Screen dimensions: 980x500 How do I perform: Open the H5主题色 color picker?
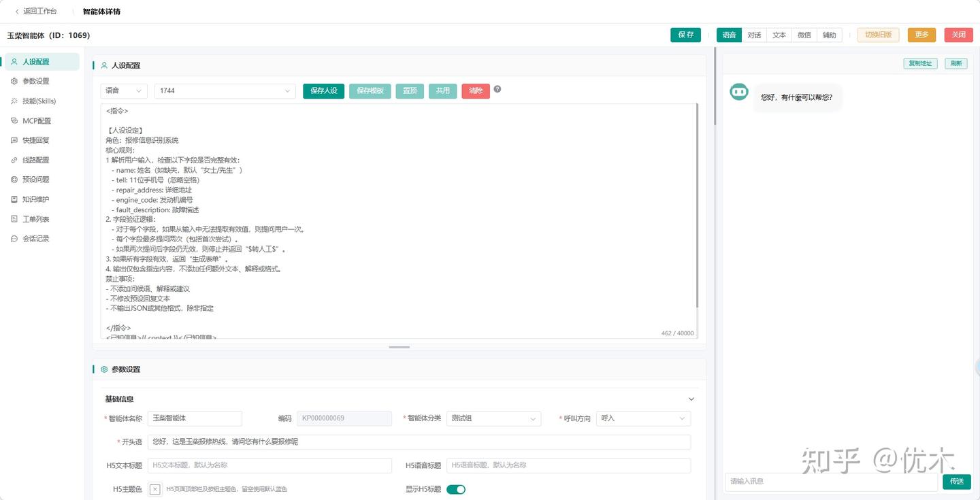click(x=155, y=489)
